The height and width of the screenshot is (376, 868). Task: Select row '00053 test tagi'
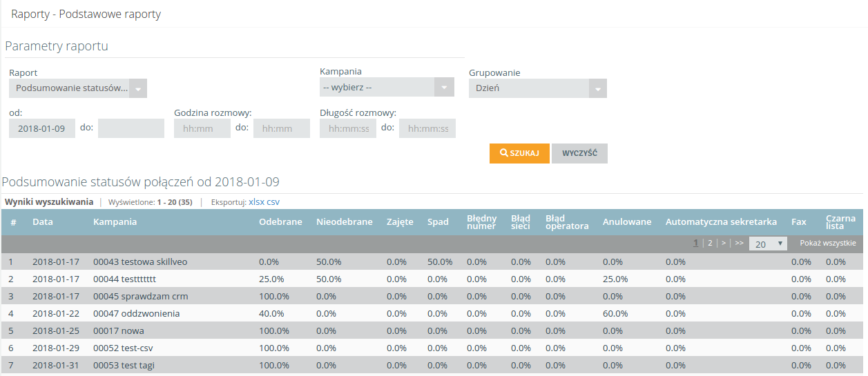pyautogui.click(x=432, y=366)
